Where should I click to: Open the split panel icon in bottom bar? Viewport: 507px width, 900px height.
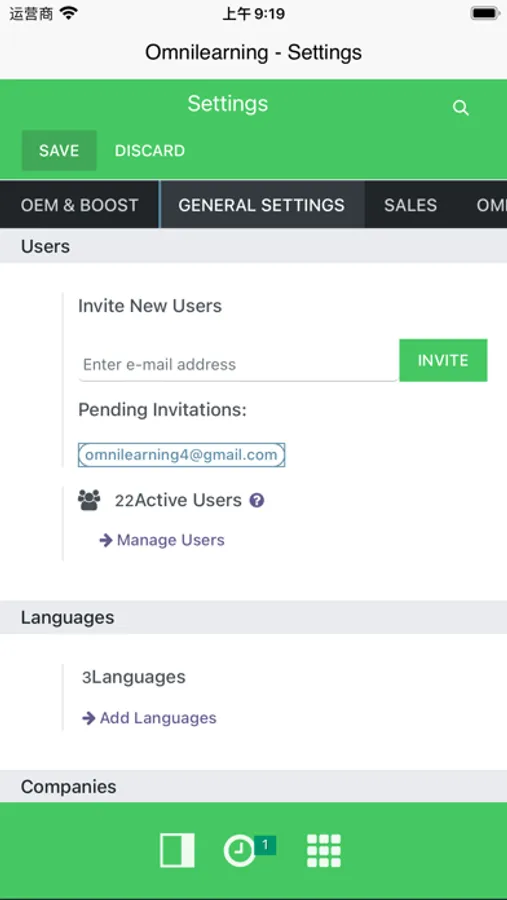click(x=177, y=851)
